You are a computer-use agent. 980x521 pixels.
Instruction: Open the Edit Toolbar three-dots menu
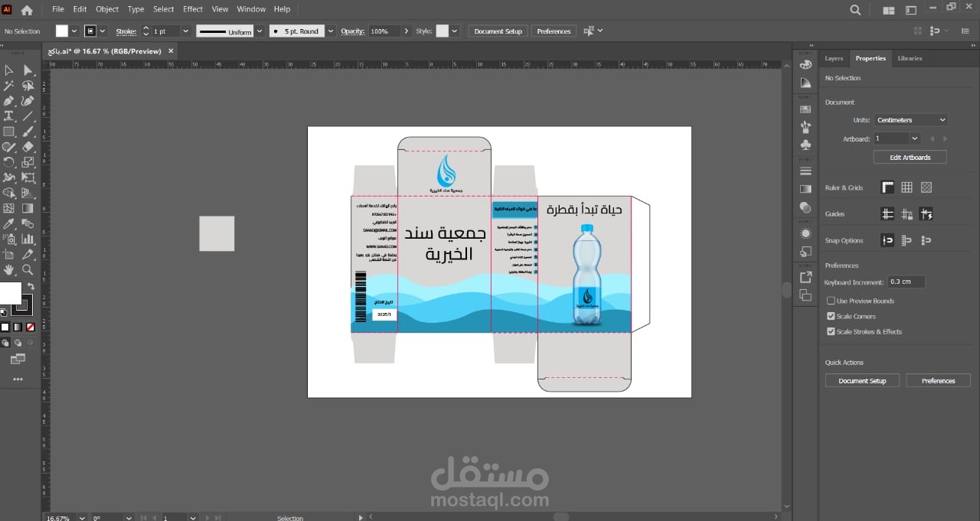coord(18,379)
